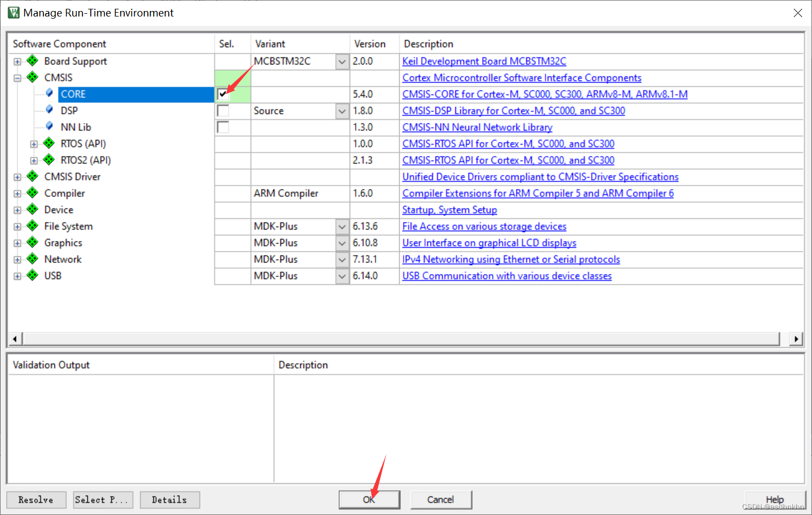
Task: Click the blue gem icon beside NN Lib
Action: pos(49,126)
